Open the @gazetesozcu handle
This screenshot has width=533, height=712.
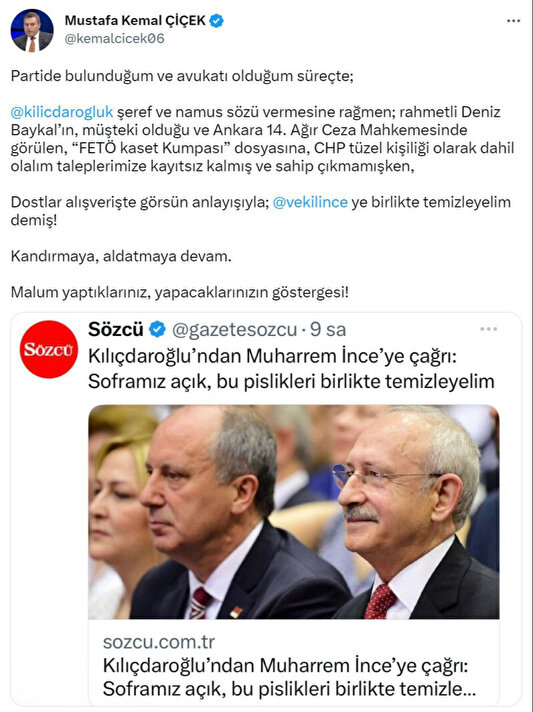(x=234, y=330)
